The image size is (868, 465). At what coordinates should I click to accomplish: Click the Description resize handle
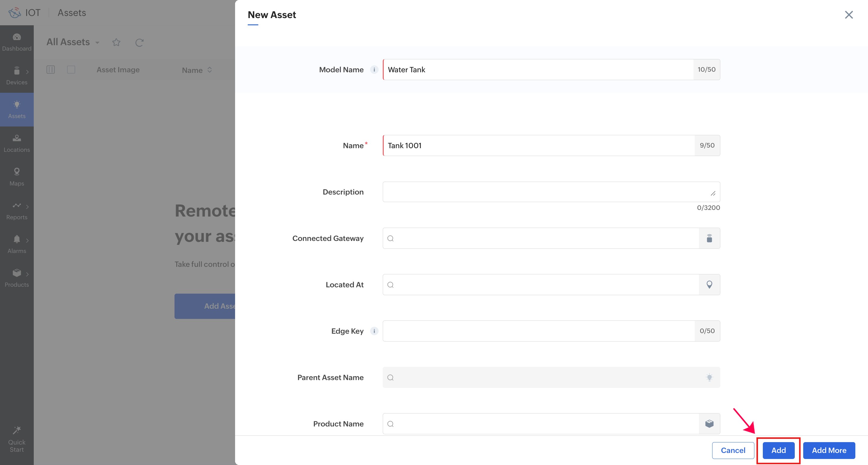[x=713, y=193]
